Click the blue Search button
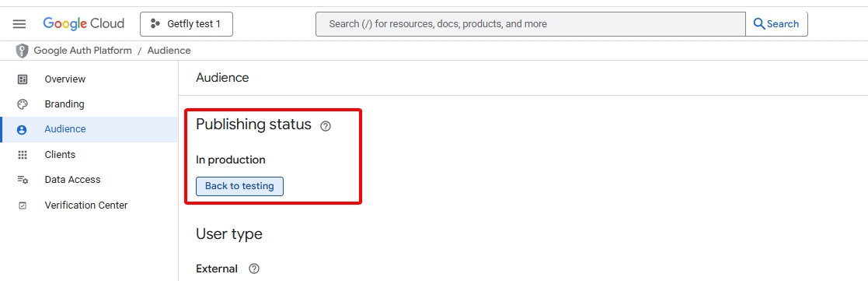This screenshot has height=281, width=868. tap(776, 24)
